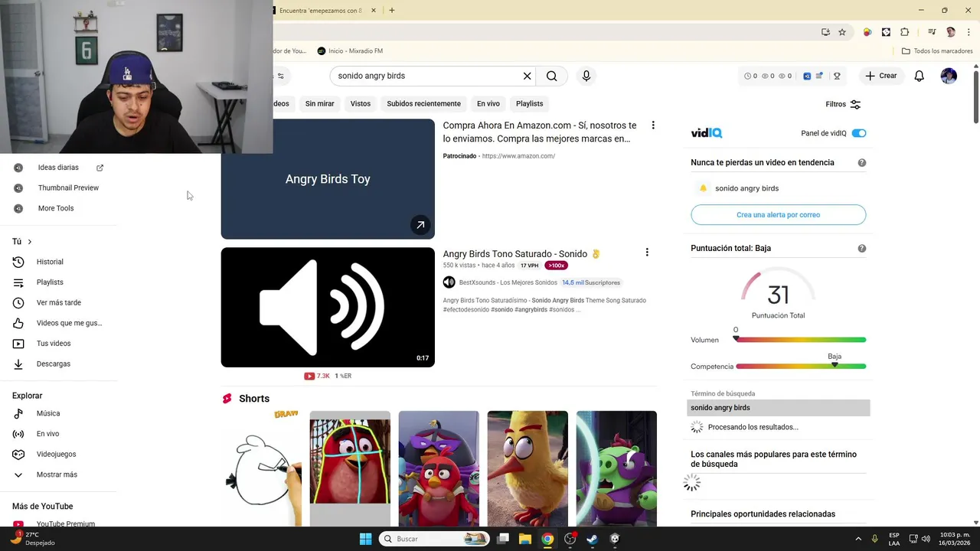Open the Música explore page

47,413
